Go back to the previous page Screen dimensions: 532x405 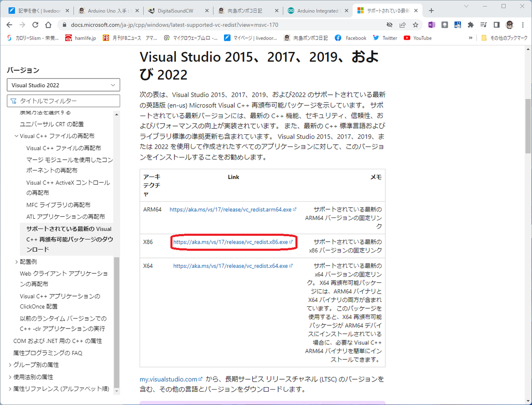pyautogui.click(x=10, y=25)
